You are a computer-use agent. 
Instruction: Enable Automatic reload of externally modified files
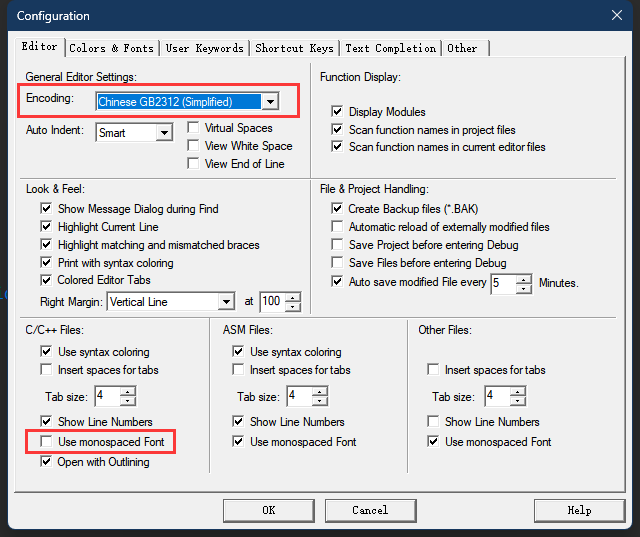tap(337, 226)
